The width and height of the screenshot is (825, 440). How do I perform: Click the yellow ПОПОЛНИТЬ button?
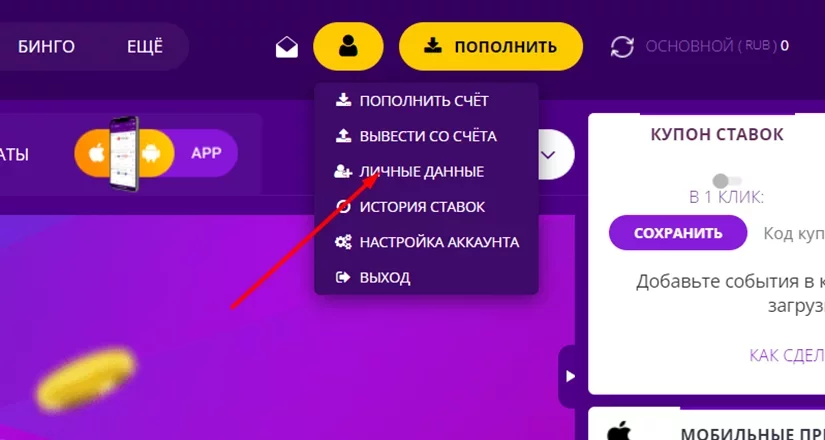click(491, 46)
